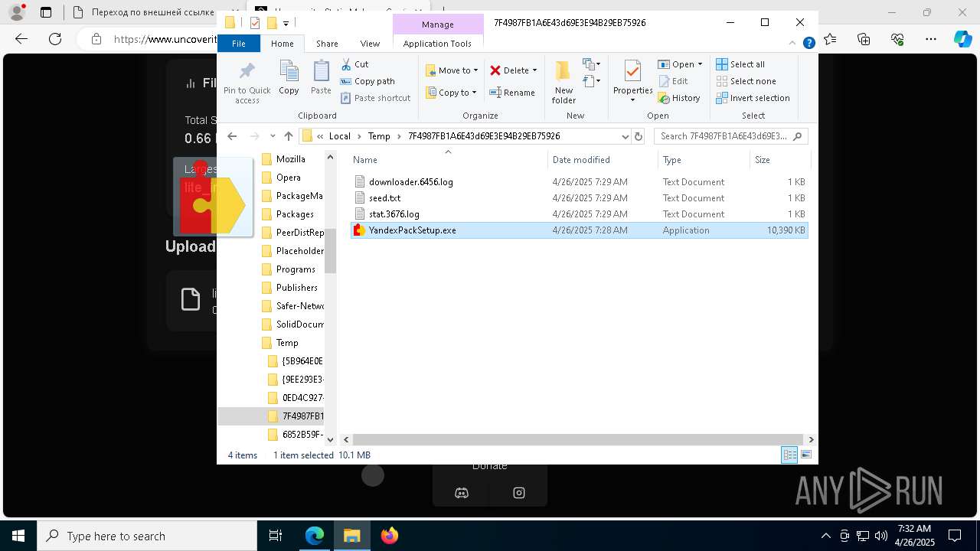This screenshot has width=980, height=551.
Task: Collapse the ribbon with chevron
Action: tap(794, 44)
